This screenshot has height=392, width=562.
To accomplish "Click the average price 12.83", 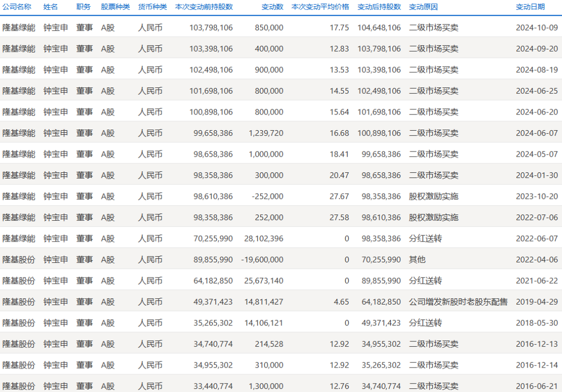I will (339, 49).
